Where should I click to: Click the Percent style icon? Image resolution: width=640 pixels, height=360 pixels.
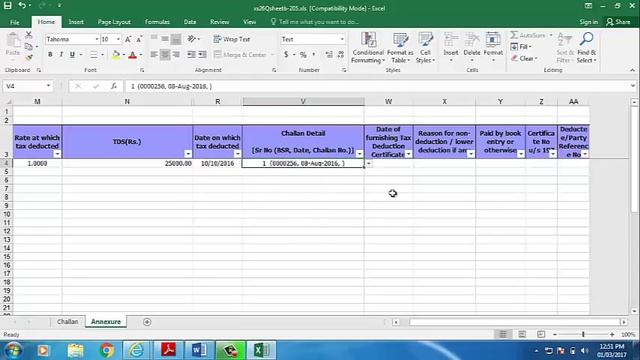point(303,54)
